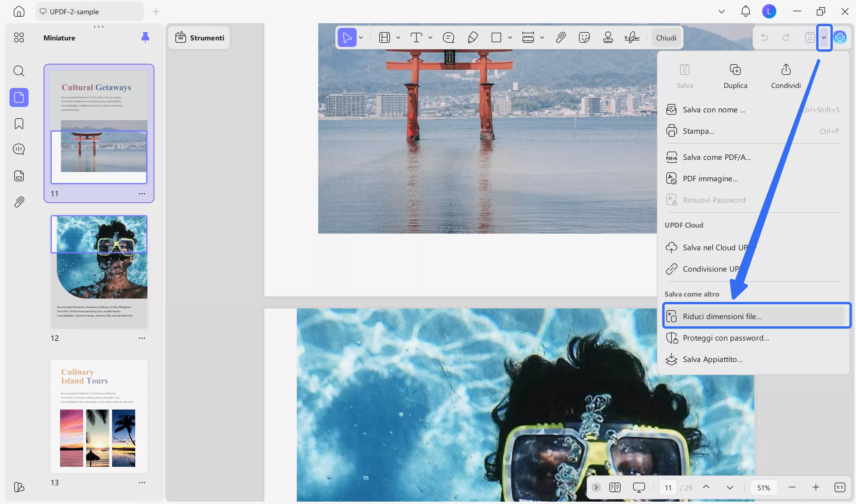Select the sticker tool icon
Screen dimensions: 856x504
(x=584, y=37)
